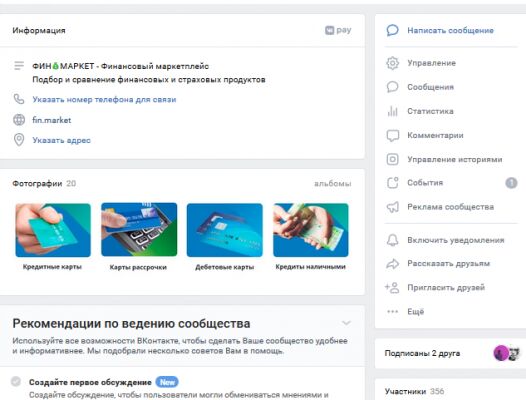Click the New badge beside Создайте первое обсуждение
This screenshot has height=400, width=526.
coord(167,382)
